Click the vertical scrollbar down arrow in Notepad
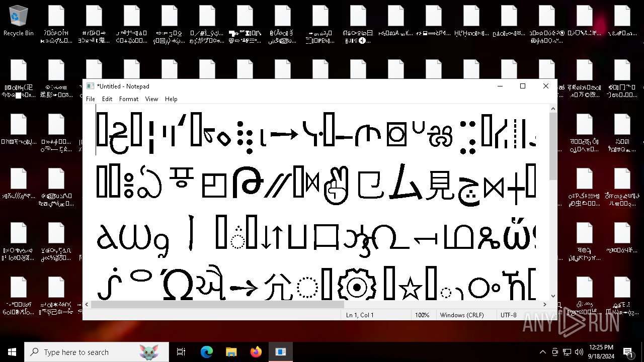 [x=553, y=296]
